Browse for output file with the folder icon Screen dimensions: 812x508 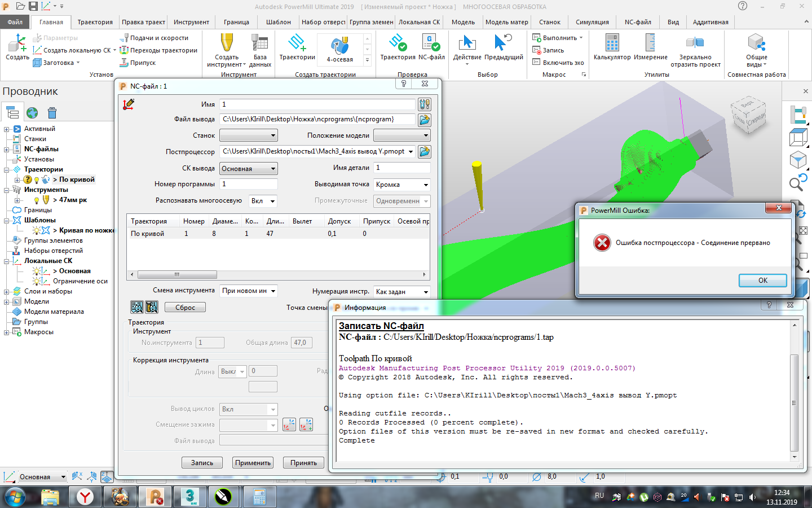tap(425, 120)
